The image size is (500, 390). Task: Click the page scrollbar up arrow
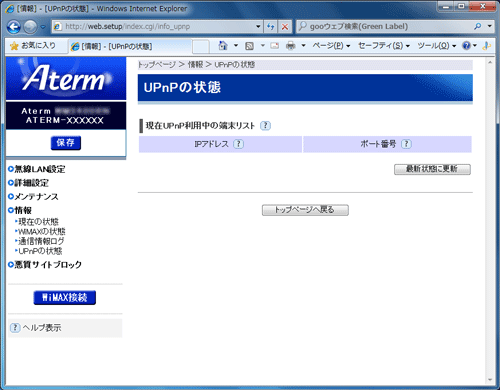coord(490,62)
